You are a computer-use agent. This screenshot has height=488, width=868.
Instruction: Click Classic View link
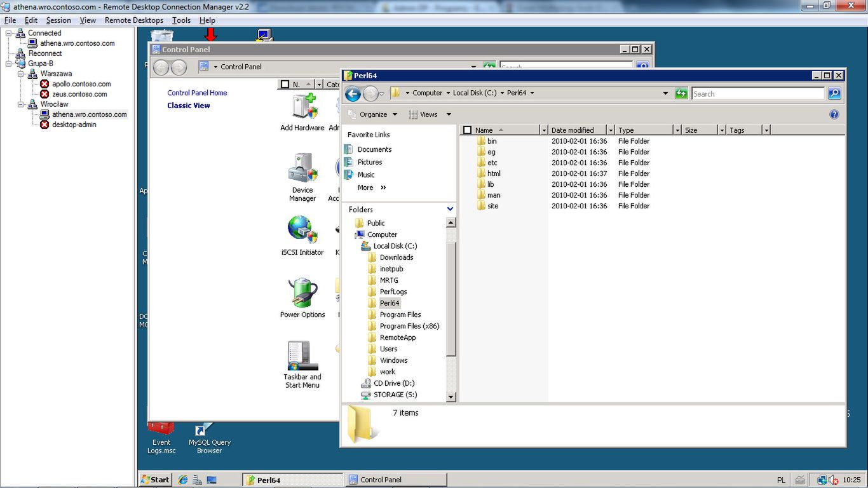click(189, 105)
